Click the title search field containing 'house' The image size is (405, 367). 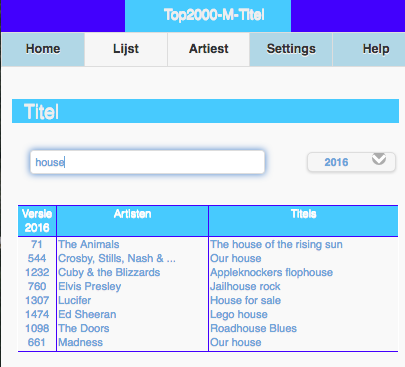pyautogui.click(x=147, y=162)
